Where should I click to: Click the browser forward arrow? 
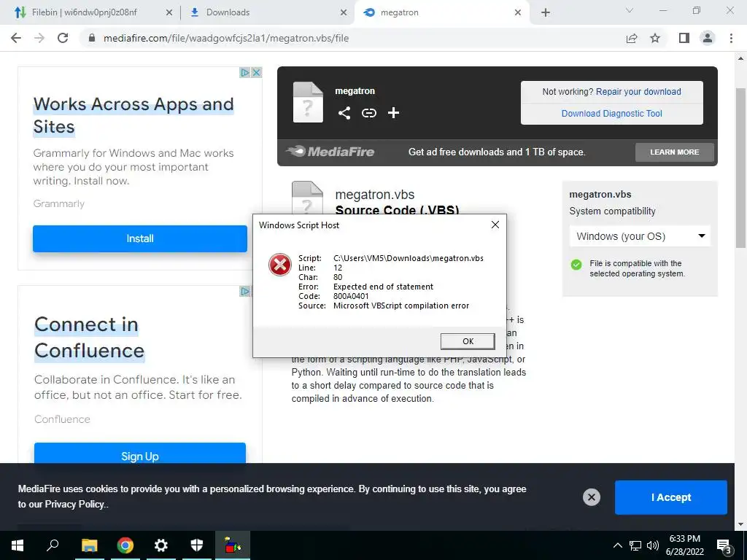click(x=39, y=38)
